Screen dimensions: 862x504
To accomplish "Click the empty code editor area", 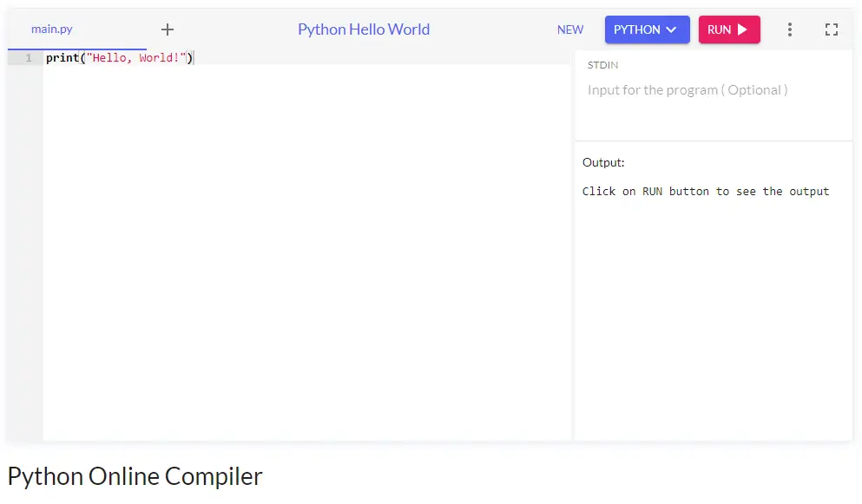I will point(306,252).
